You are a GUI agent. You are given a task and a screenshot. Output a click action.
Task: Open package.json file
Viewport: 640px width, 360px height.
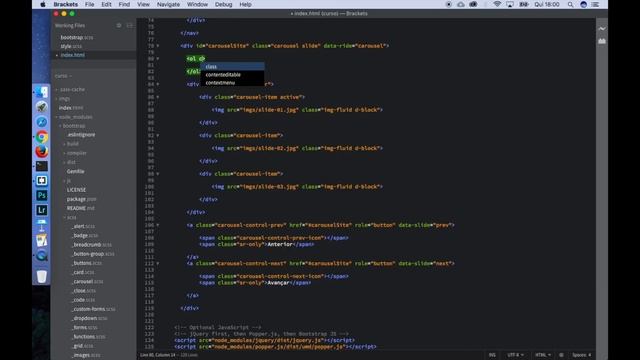[x=81, y=199]
